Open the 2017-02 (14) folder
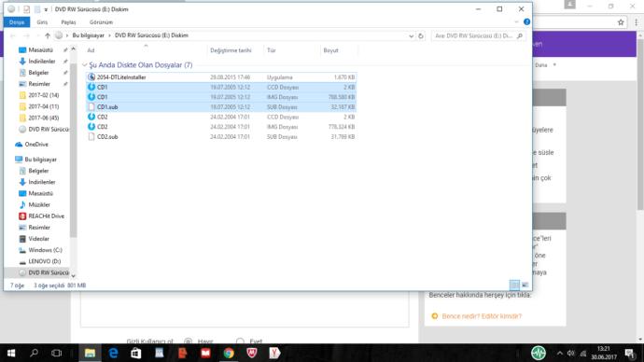This screenshot has width=644, height=362. (43, 95)
